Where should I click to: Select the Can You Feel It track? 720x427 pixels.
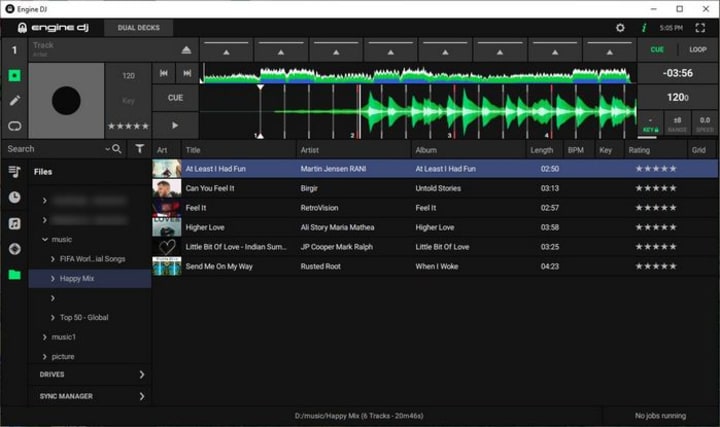tap(435, 188)
